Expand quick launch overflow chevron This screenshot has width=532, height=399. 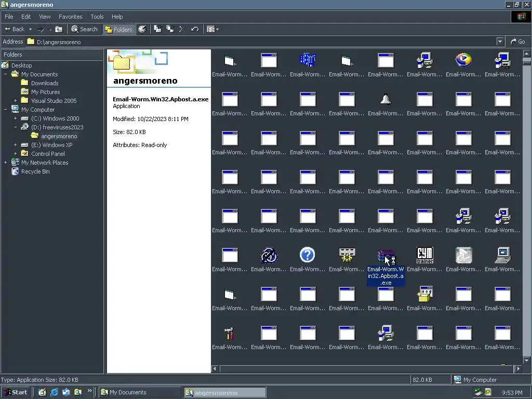(x=89, y=391)
